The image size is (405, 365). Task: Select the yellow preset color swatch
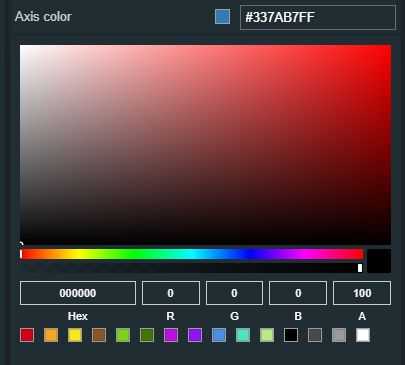(x=75, y=335)
